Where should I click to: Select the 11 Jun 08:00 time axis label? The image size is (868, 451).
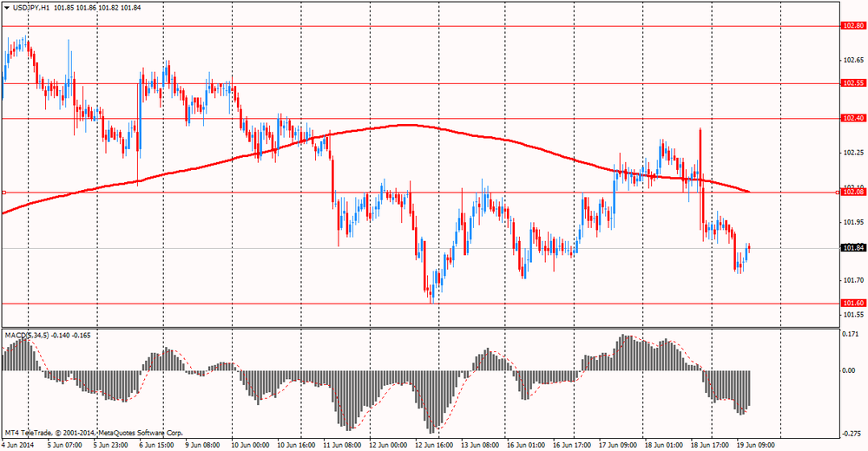pyautogui.click(x=341, y=445)
